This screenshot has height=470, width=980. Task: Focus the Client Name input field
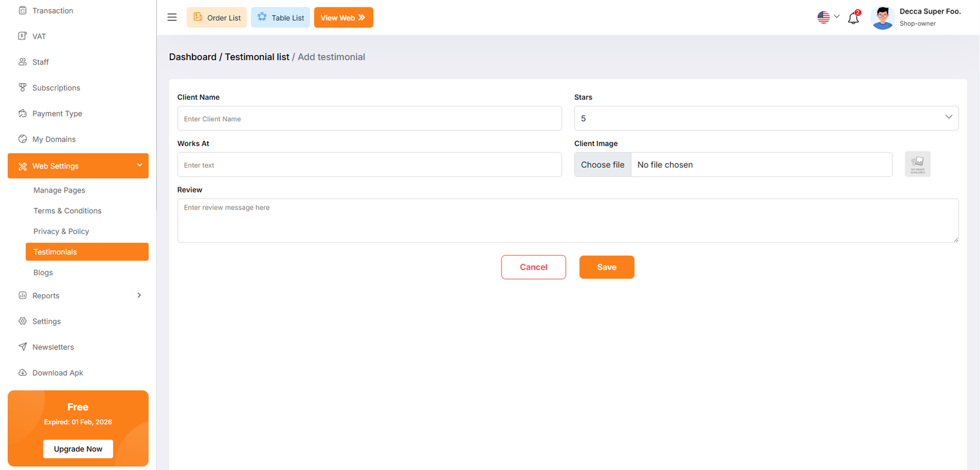(369, 119)
